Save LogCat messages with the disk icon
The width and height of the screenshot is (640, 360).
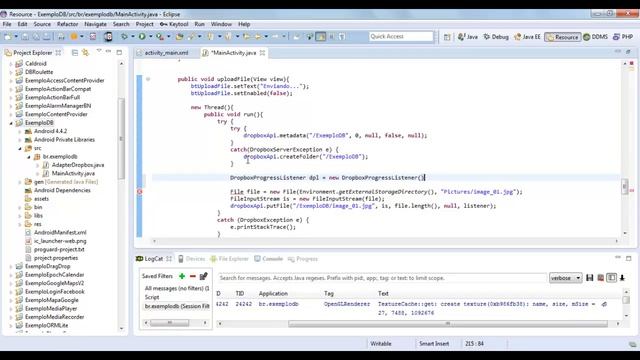tap(589, 278)
